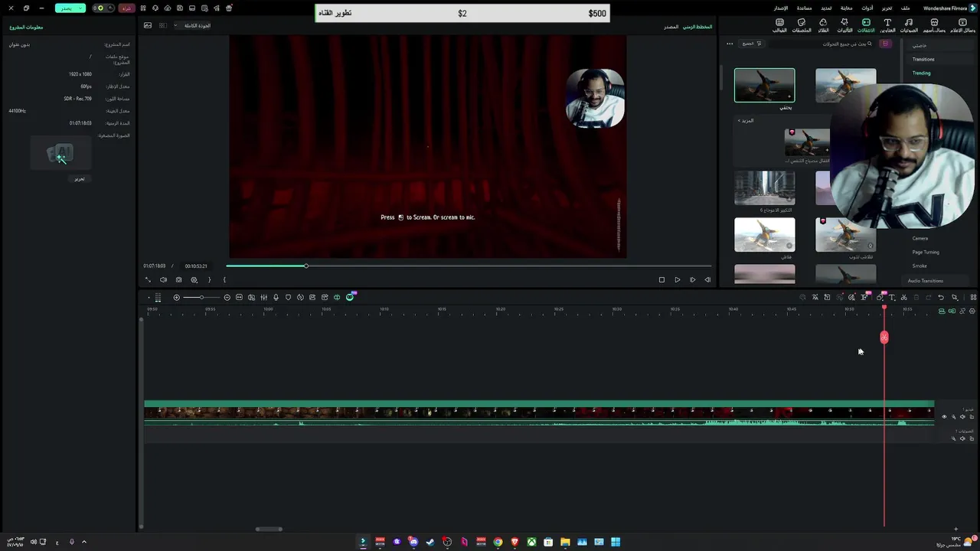Viewport: 980px width, 551px height.
Task: Open the Stock Media tab icon
Action: (x=934, y=25)
